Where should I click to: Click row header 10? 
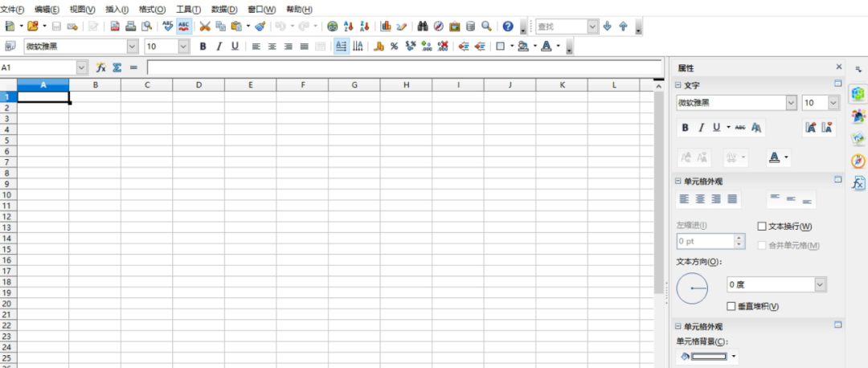[8, 194]
